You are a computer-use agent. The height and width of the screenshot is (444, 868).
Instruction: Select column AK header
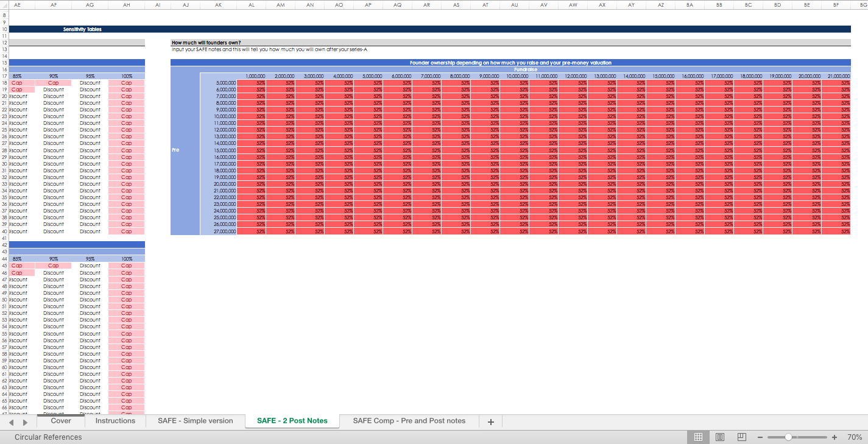[218, 4]
